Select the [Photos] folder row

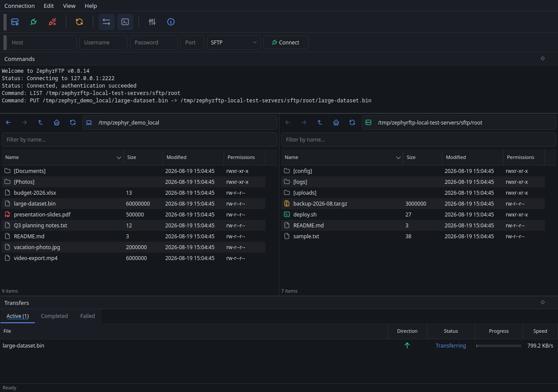tap(133, 182)
